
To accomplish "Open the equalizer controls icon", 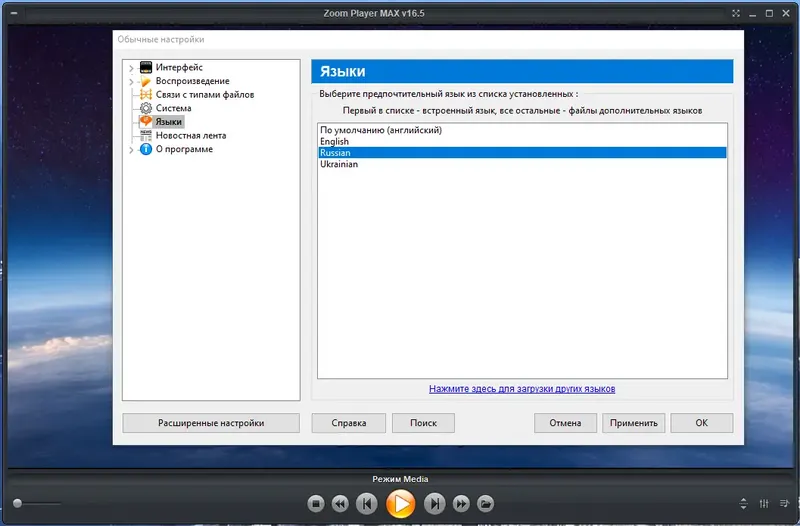I will tap(764, 504).
